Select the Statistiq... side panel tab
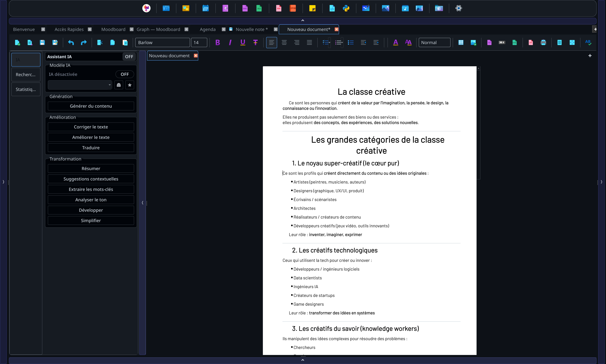Image resolution: width=606 pixels, height=364 pixels. (x=26, y=89)
